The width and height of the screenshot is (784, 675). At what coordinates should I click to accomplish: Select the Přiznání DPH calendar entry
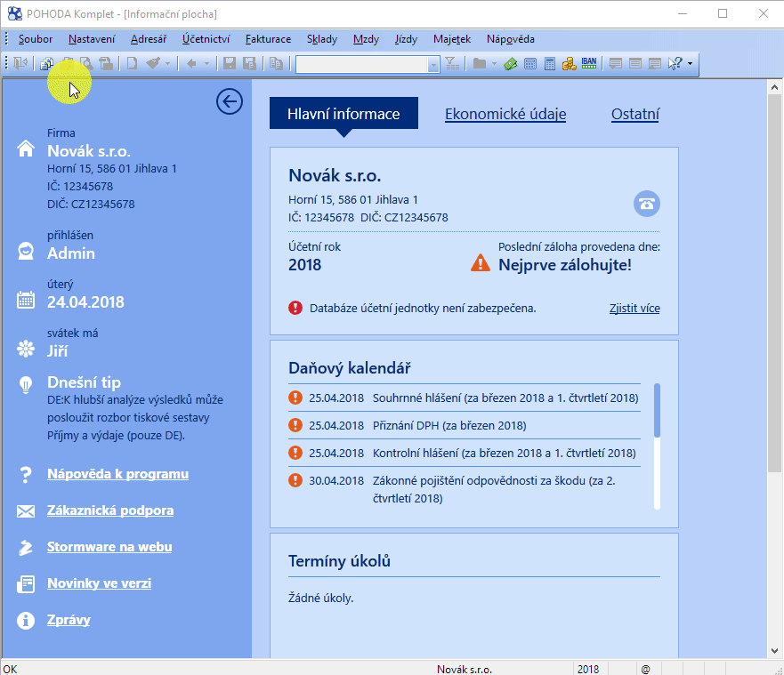point(465,425)
